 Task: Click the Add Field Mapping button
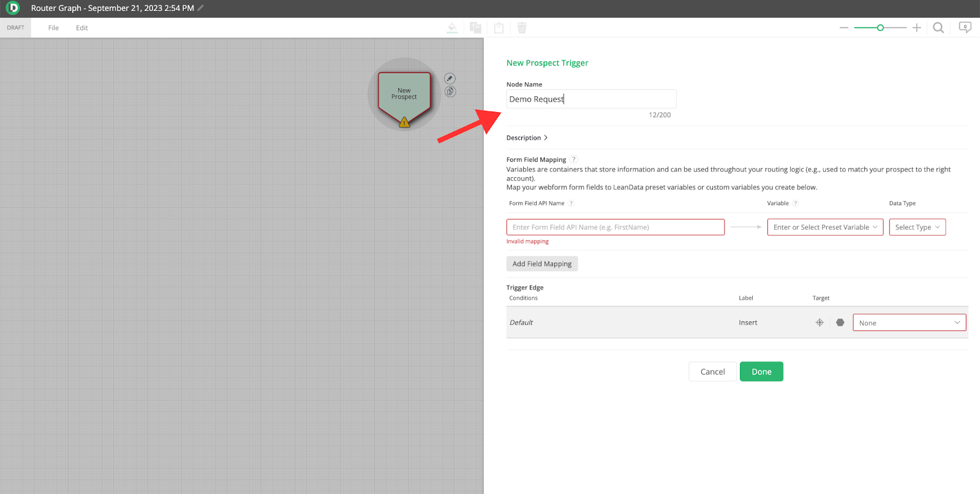pyautogui.click(x=541, y=264)
